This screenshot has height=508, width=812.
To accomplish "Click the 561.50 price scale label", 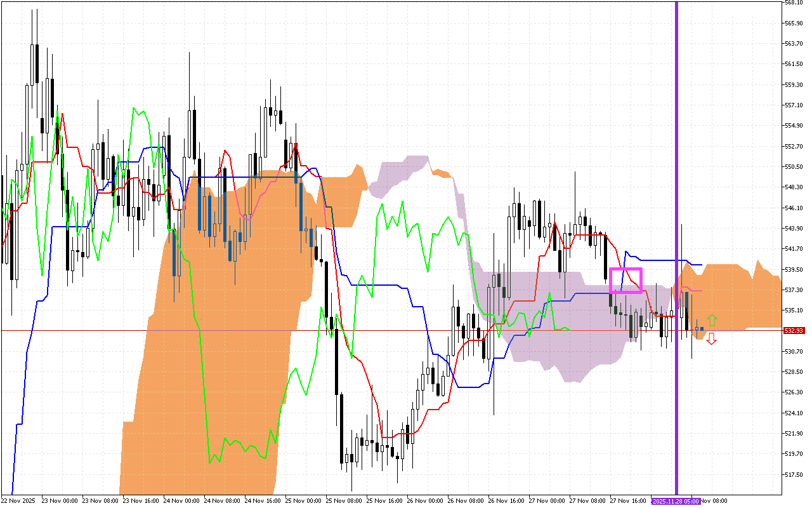I will click(x=794, y=64).
